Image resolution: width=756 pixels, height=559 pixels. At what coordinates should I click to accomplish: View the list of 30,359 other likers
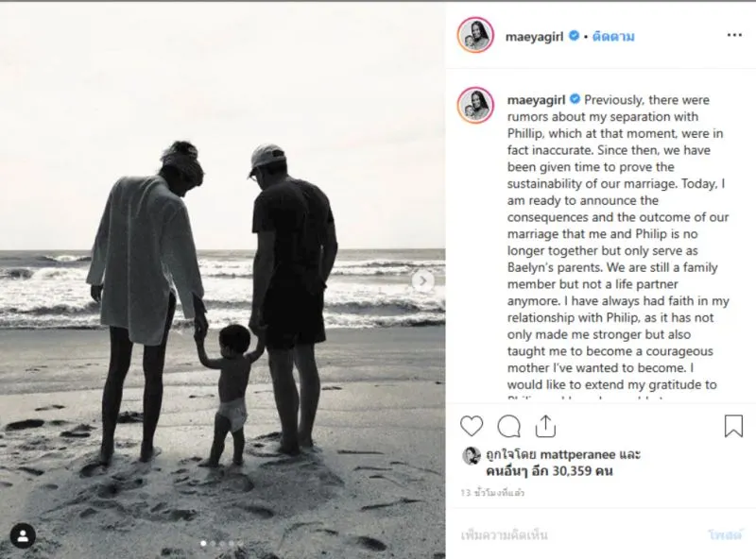coord(549,471)
